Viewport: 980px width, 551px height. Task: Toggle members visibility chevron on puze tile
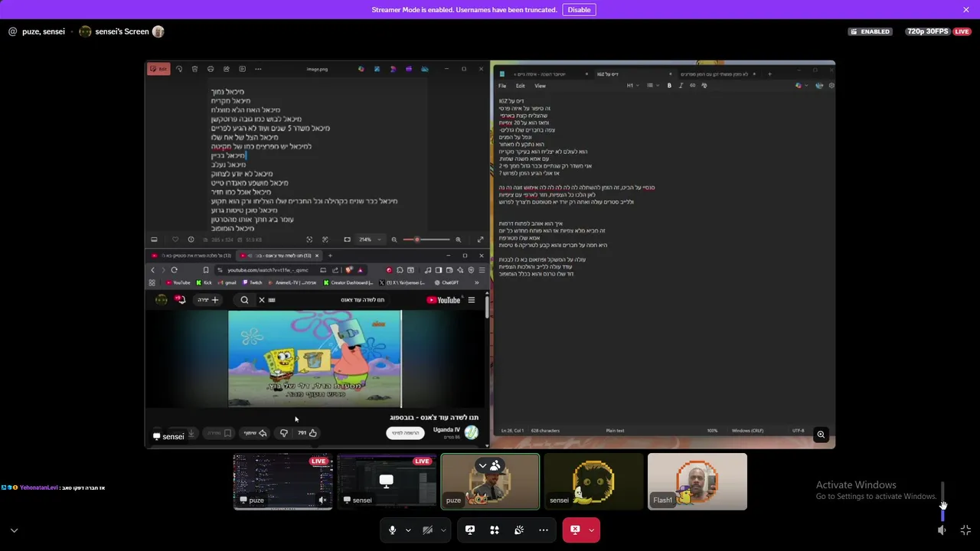click(x=482, y=465)
